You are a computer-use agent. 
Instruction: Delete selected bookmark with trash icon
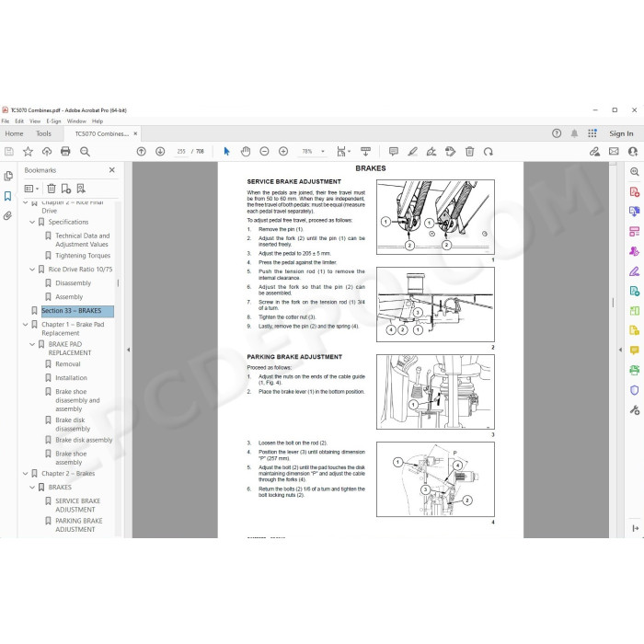click(x=52, y=189)
